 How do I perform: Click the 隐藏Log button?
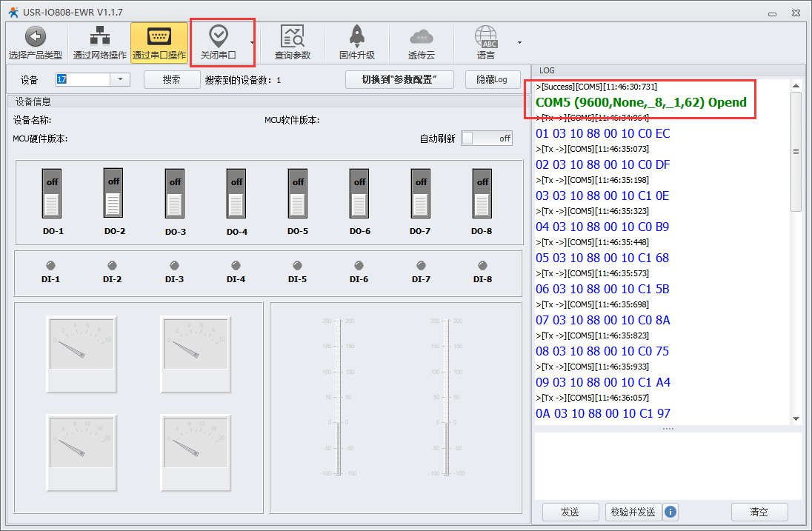click(x=493, y=79)
